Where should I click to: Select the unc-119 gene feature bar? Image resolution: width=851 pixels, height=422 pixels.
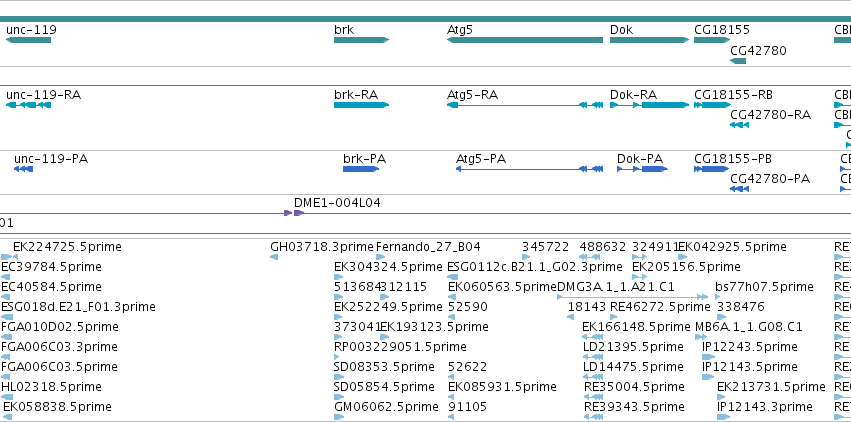pos(28,40)
